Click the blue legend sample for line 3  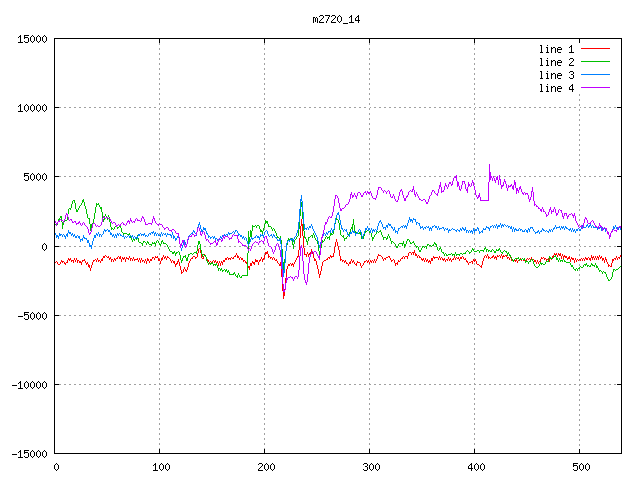pos(596,75)
